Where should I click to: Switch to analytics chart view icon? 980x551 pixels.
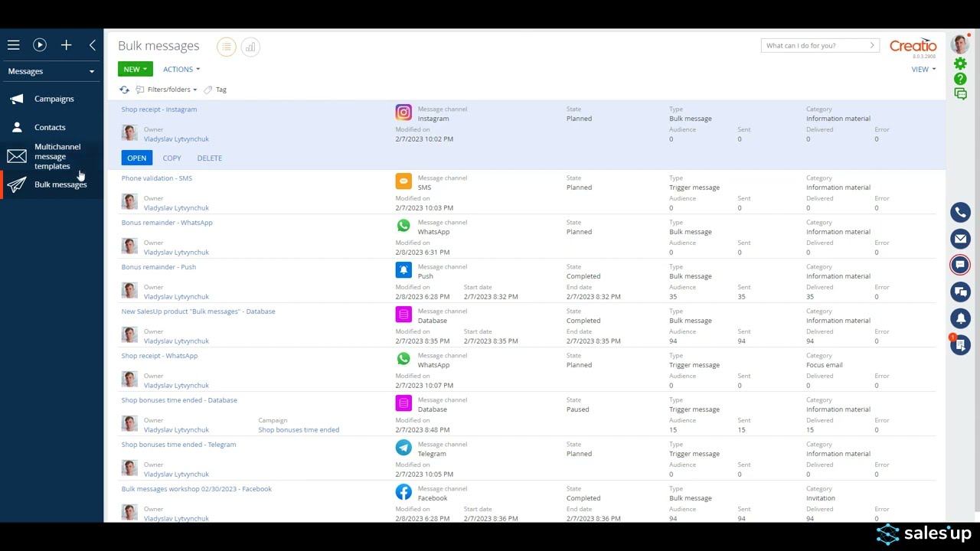[x=250, y=47]
